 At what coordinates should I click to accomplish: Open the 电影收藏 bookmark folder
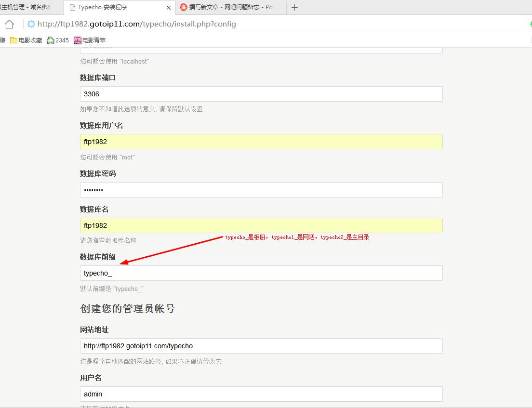point(26,40)
